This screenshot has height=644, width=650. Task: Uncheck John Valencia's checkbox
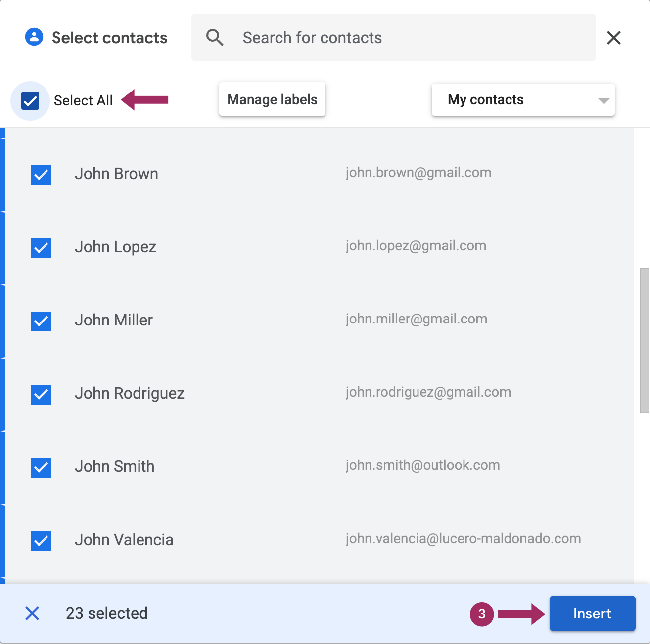point(41,541)
